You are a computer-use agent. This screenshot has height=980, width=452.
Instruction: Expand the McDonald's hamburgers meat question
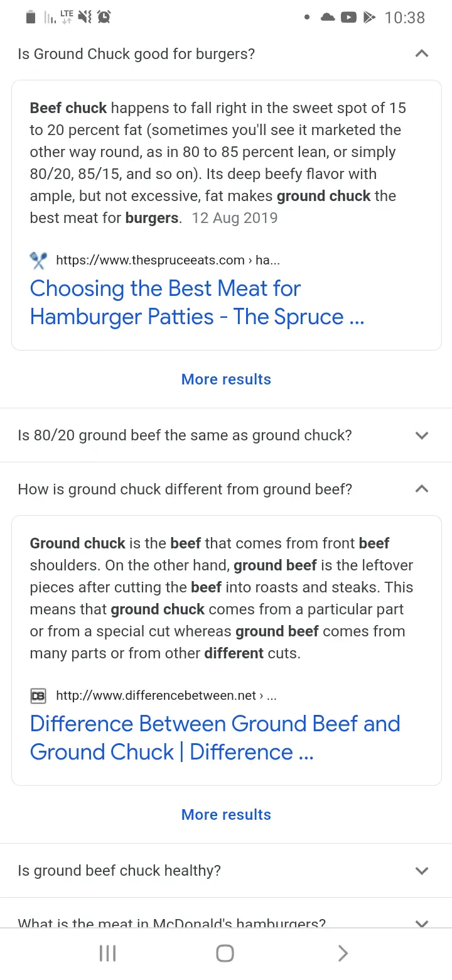[422, 922]
